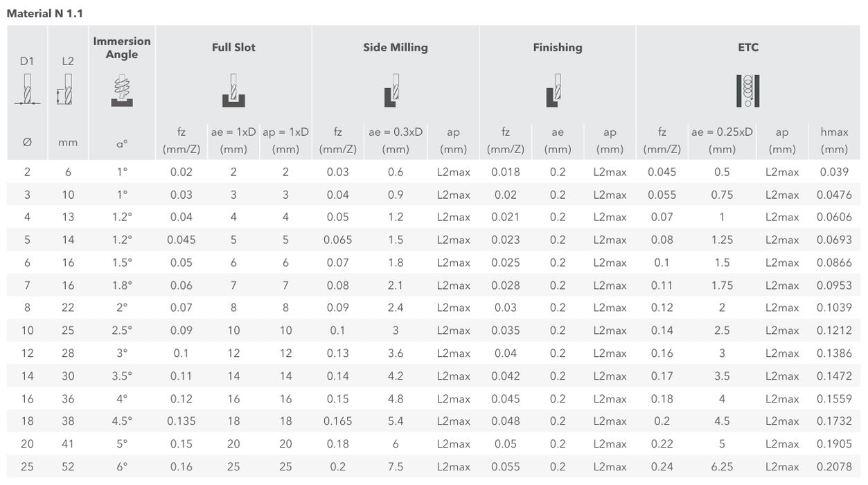Click the Finishing operation icon

pyautogui.click(x=554, y=90)
